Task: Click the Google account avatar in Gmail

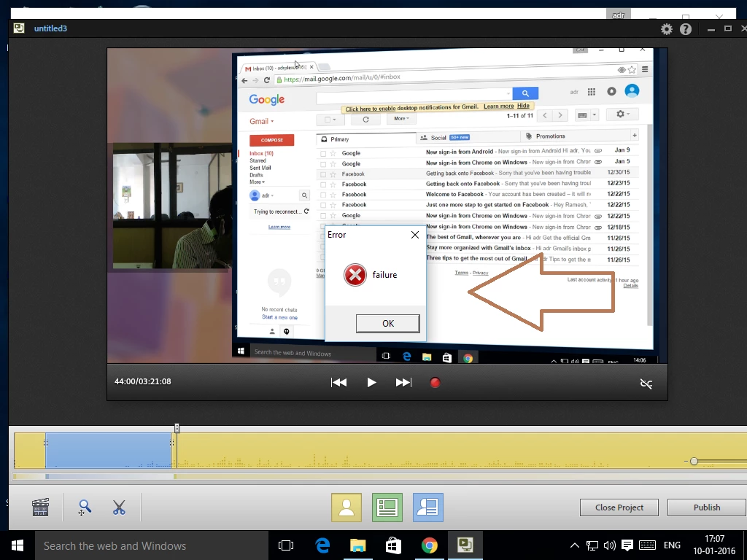Action: [632, 90]
